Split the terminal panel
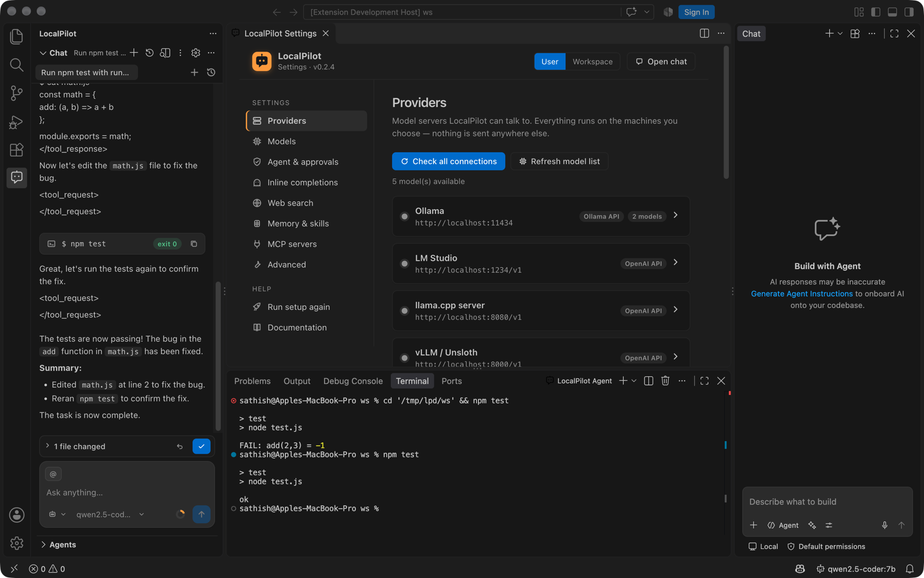Viewport: 924px width, 578px height. coord(649,381)
